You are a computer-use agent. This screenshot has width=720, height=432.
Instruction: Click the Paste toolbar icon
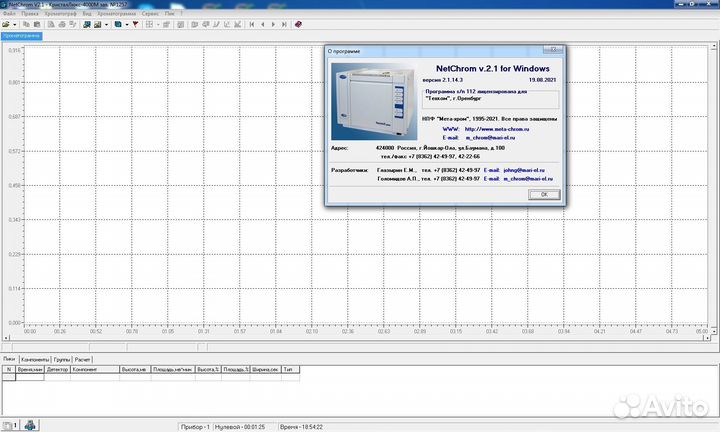tap(37, 24)
